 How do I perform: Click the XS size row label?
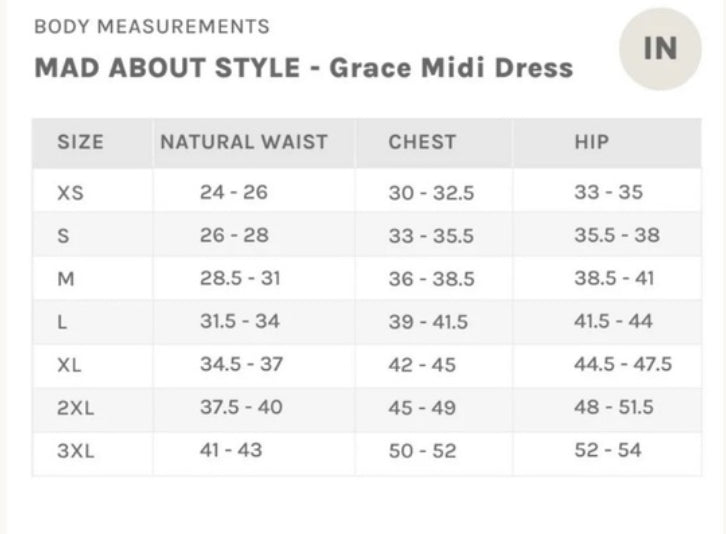coord(70,193)
